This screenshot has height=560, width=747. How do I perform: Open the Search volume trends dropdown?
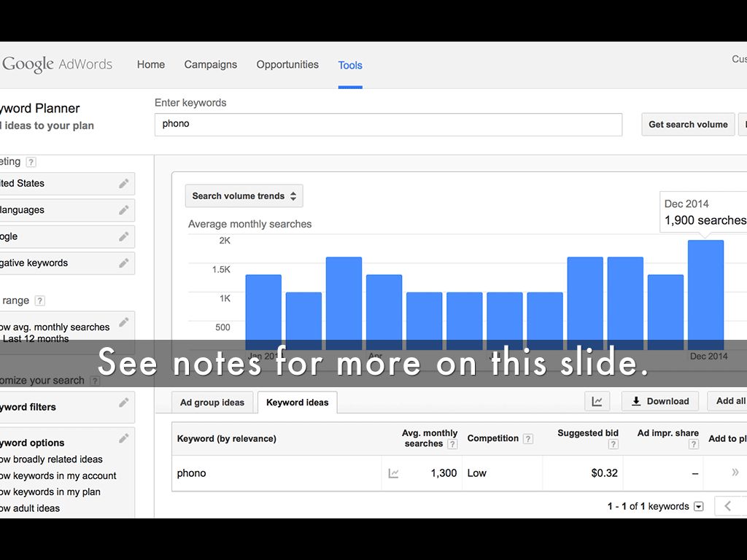coord(244,196)
